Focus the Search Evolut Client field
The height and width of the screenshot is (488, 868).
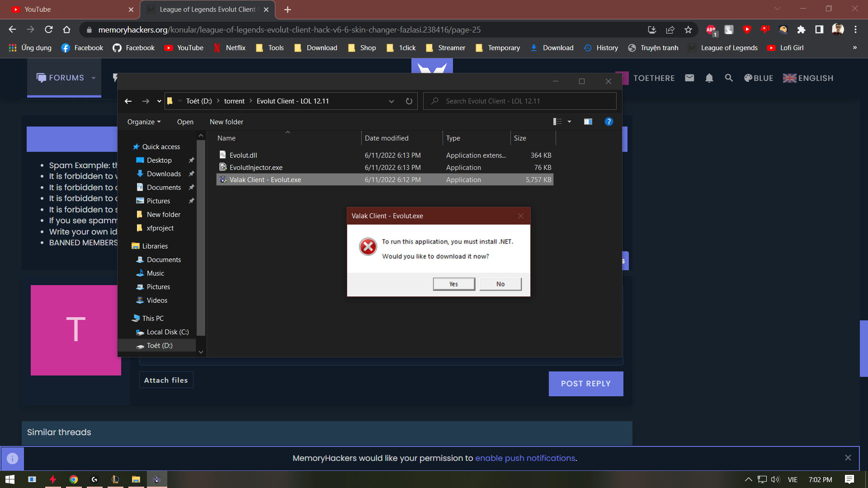tap(520, 101)
